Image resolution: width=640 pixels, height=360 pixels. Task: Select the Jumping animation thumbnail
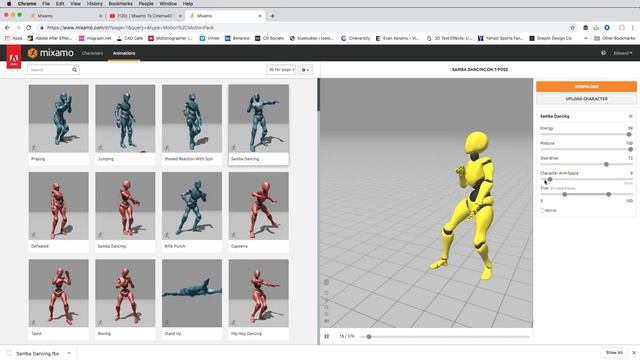pos(125,119)
